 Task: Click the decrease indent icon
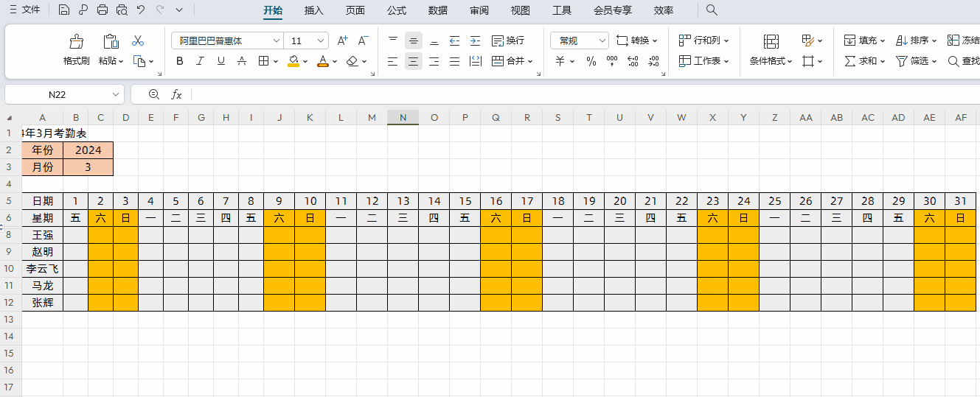click(x=455, y=41)
